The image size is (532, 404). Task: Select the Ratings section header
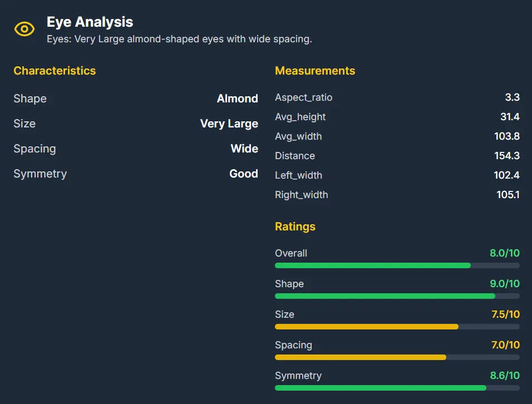tap(295, 226)
